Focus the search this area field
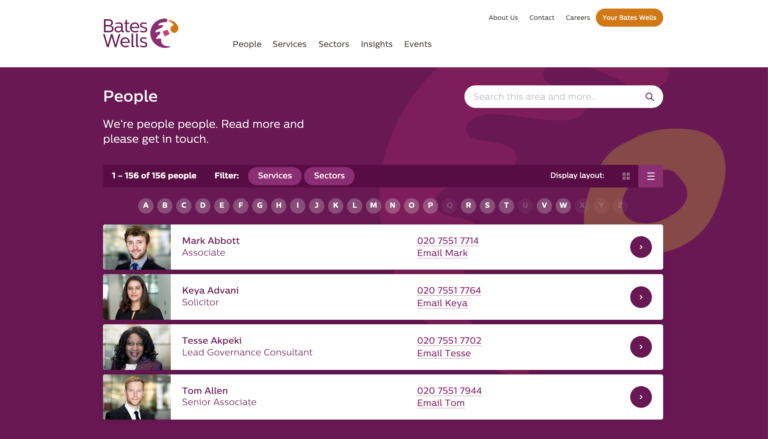Image resolution: width=768 pixels, height=439 pixels. [550, 97]
